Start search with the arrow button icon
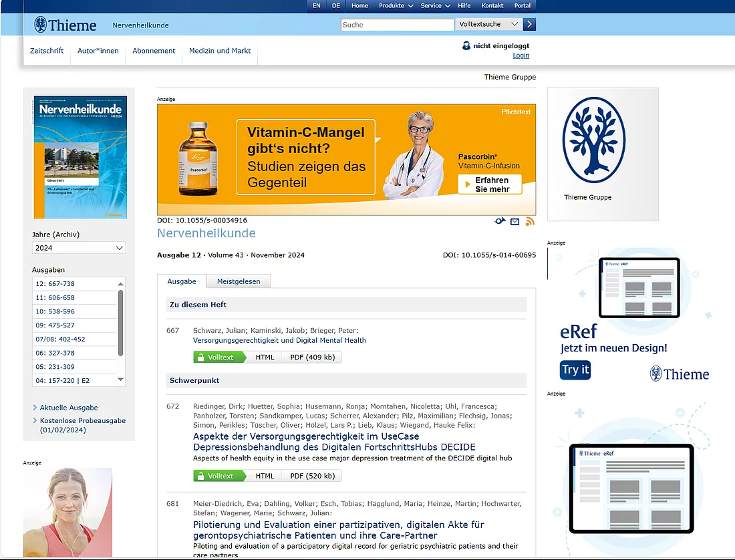Viewport: 735px width, 560px height. pos(529,24)
